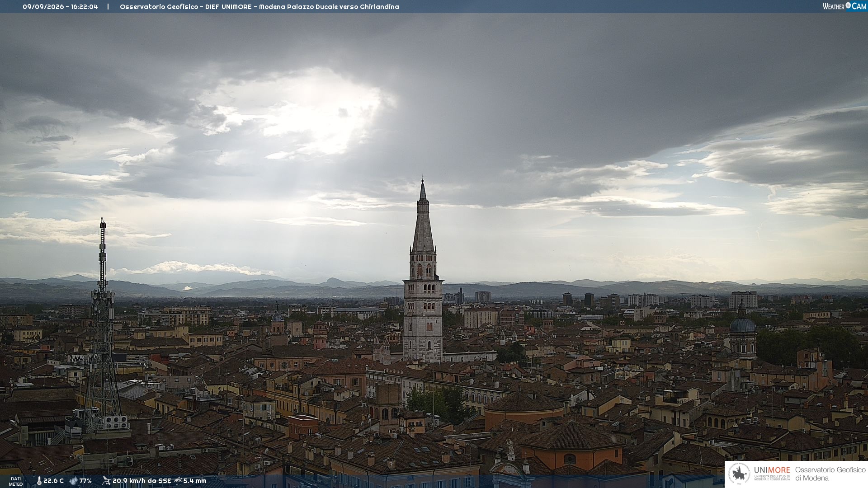Select the 20.9 km/h da SSE wind reading
Image resolution: width=868 pixels, height=488 pixels.
142,481
